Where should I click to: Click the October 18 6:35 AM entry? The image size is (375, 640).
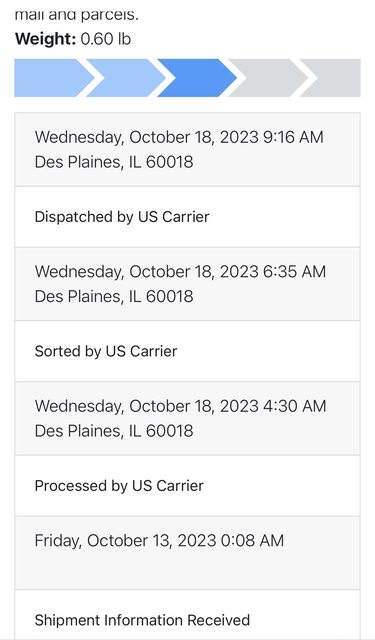click(187, 284)
